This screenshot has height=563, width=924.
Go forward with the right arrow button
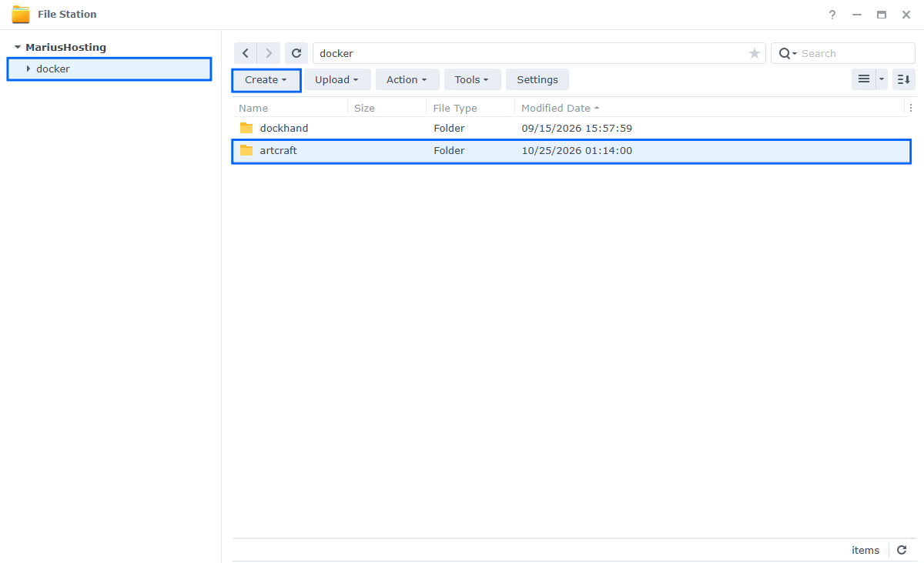point(268,53)
